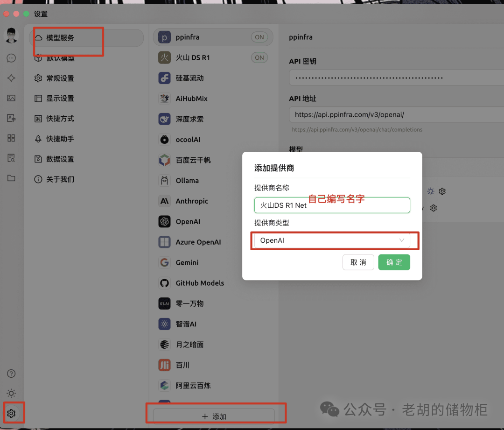Select 快捷助手 in settings menu
Image resolution: width=504 pixels, height=430 pixels.
pos(86,139)
